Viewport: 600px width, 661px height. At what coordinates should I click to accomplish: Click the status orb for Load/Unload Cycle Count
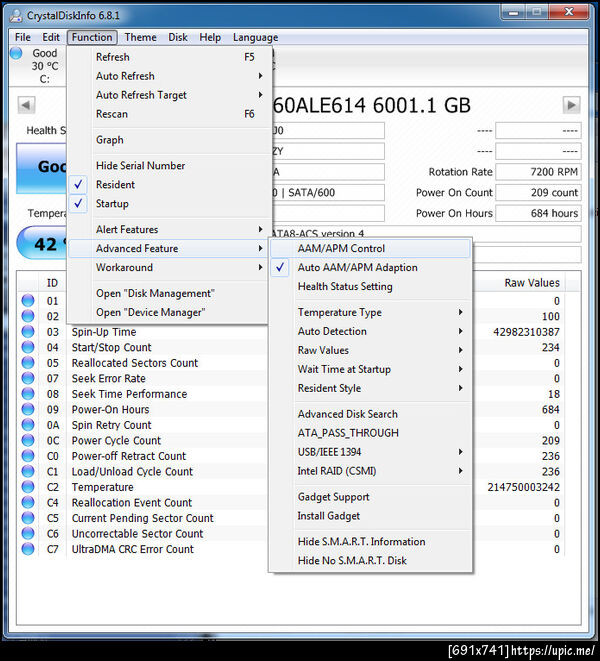pos(28,471)
